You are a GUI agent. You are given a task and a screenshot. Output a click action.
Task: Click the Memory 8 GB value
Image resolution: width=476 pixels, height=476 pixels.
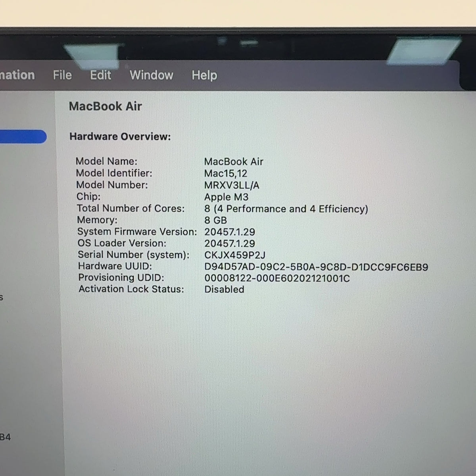click(215, 220)
